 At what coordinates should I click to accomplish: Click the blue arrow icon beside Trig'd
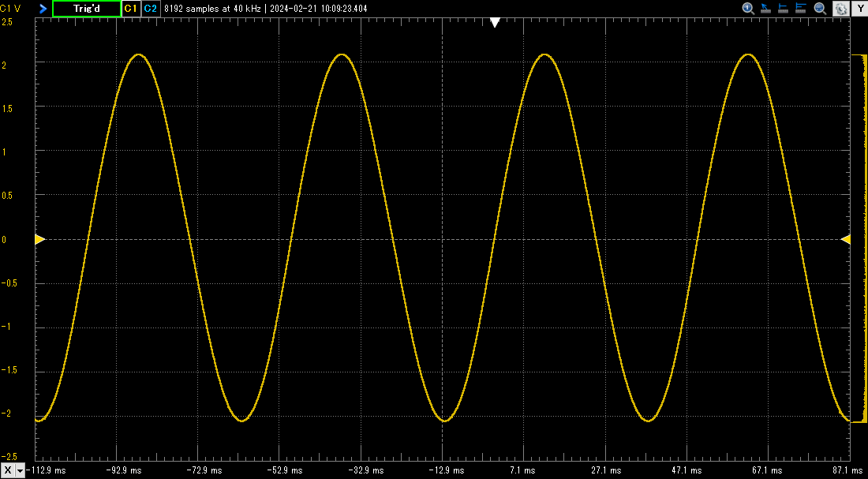[x=43, y=9]
